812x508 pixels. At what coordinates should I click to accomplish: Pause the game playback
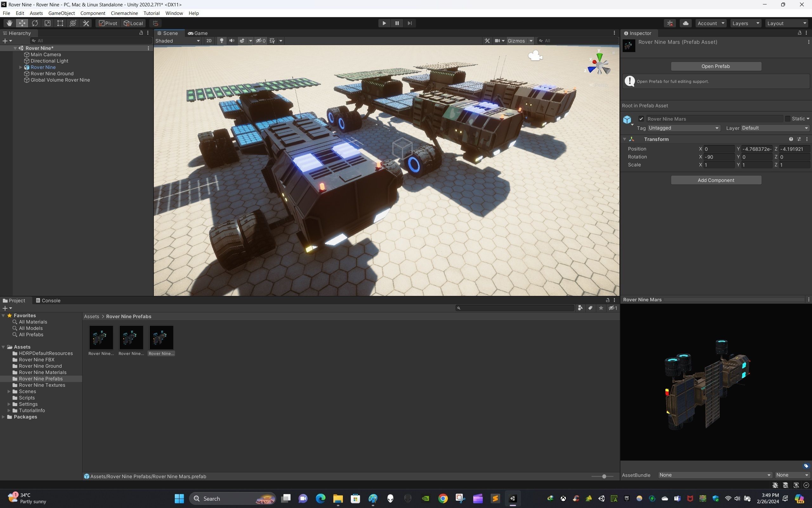pos(397,23)
